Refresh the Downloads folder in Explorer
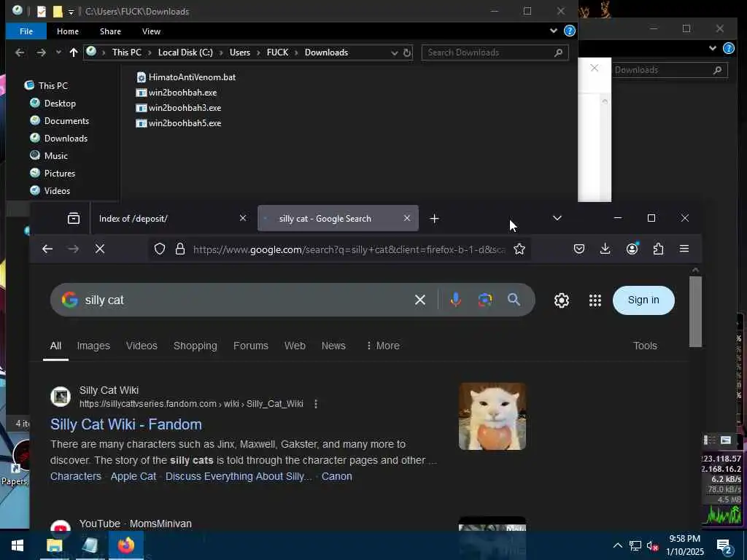 coord(407,52)
